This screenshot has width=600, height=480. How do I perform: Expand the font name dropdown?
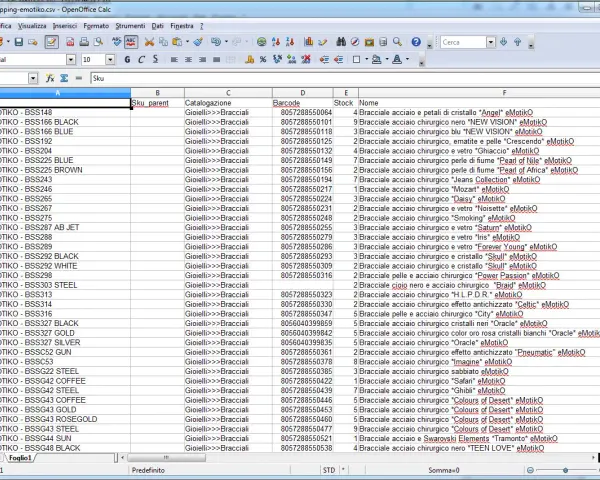pyautogui.click(x=71, y=59)
